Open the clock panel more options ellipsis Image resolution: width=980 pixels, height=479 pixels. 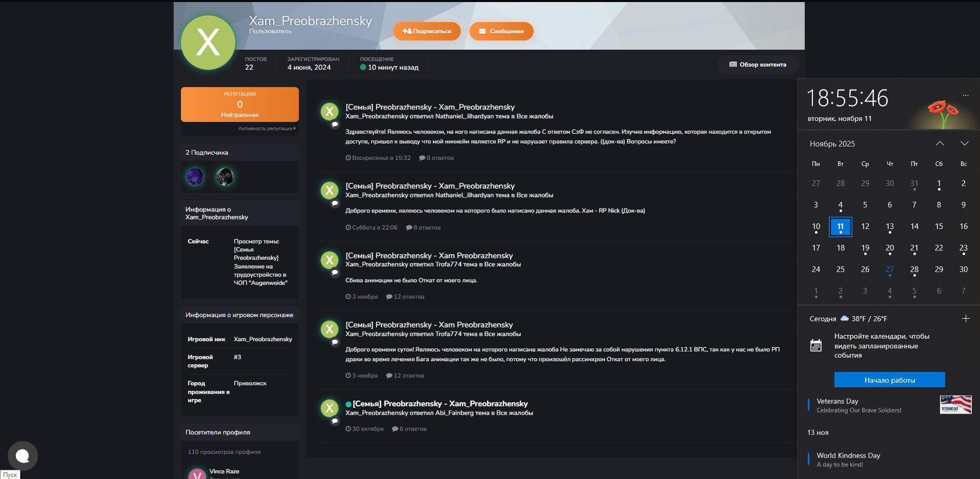point(966,95)
